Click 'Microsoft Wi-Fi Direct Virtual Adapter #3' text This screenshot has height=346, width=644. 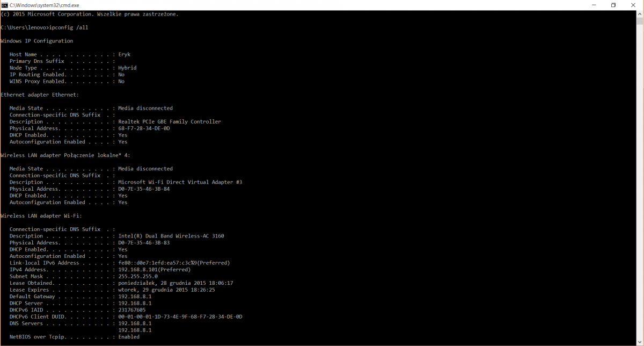[180, 182]
